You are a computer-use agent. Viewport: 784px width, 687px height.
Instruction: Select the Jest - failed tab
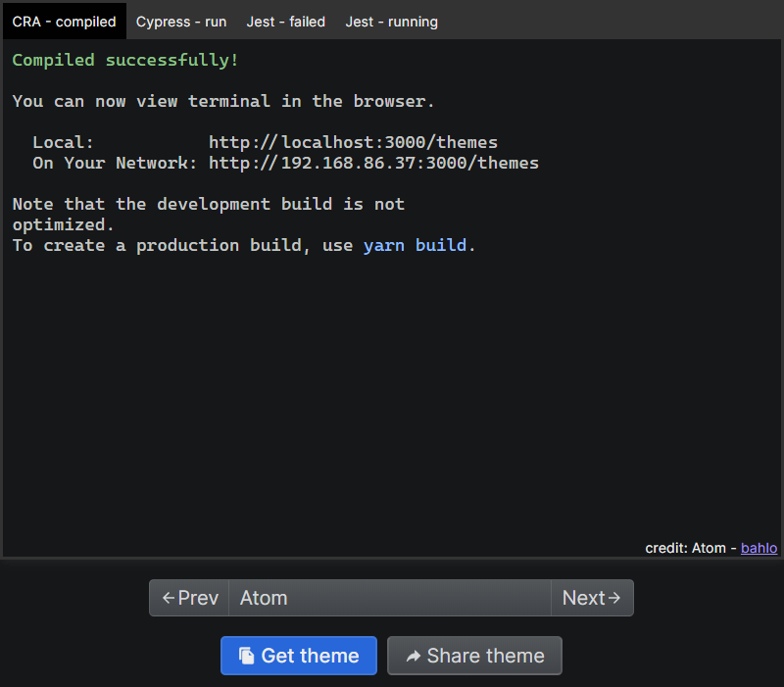tap(285, 22)
